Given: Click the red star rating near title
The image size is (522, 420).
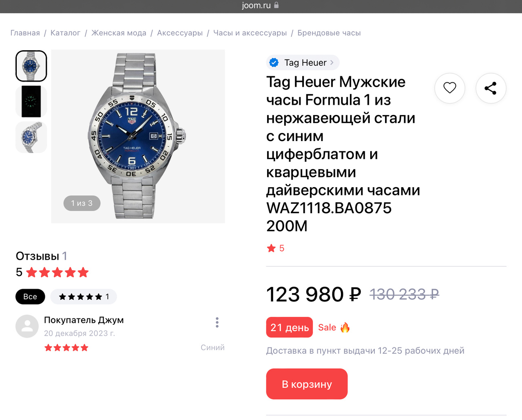Looking at the screenshot, I should (x=271, y=248).
